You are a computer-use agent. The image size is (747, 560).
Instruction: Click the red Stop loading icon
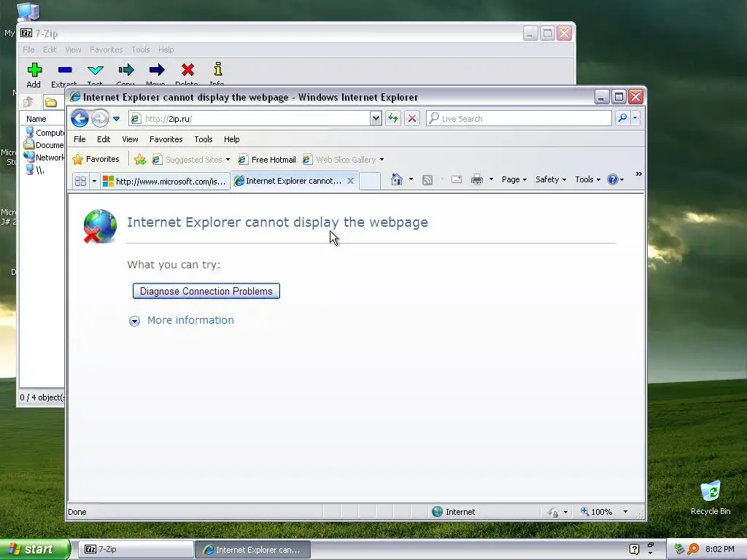[412, 118]
